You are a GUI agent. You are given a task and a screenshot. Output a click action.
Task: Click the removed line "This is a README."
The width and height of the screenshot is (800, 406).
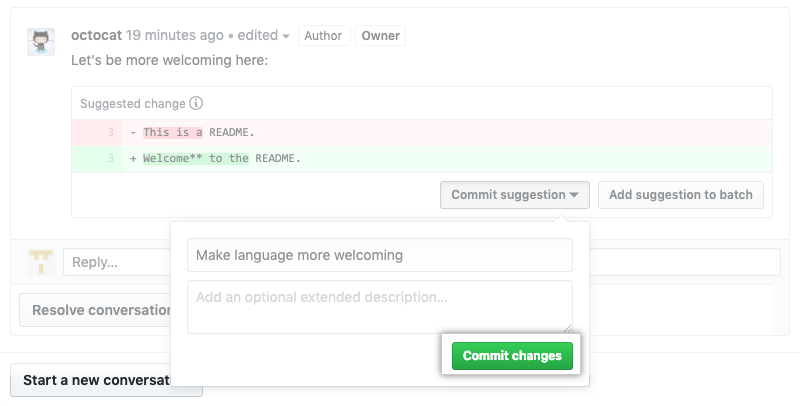[199, 133]
